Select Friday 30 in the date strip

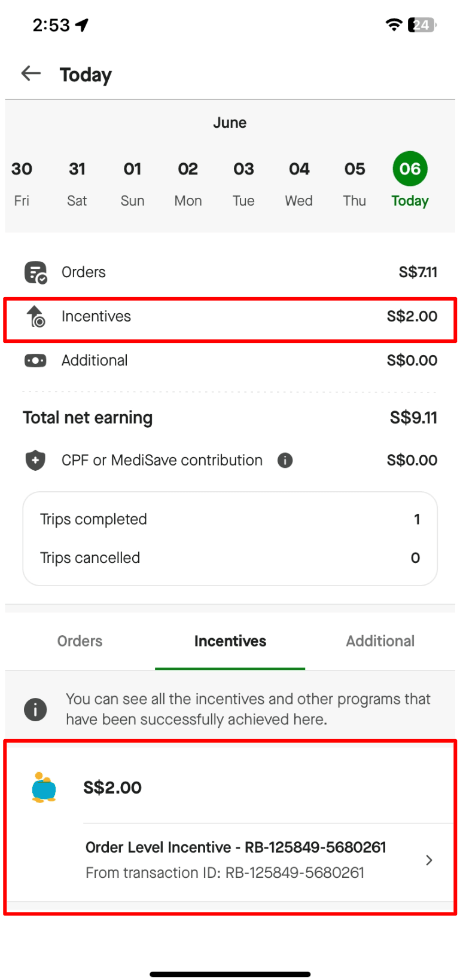click(x=22, y=183)
